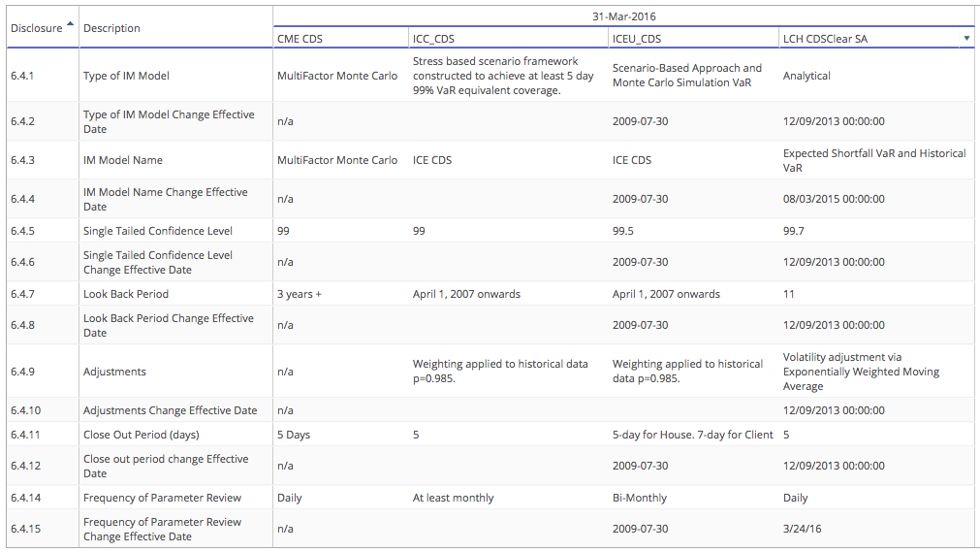Image resolution: width=980 pixels, height=552 pixels.
Task: Select disclosure row 6.4.1
Action: (x=22, y=76)
